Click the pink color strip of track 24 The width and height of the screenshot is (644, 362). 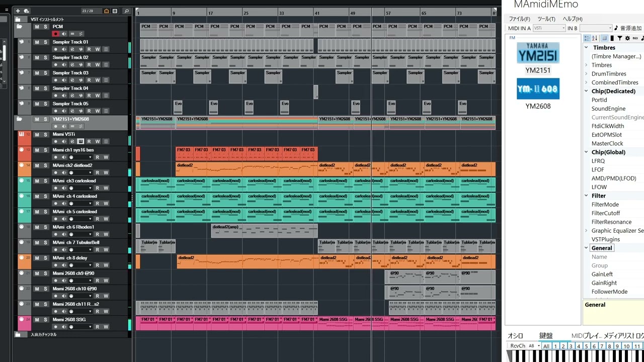[x=25, y=323]
